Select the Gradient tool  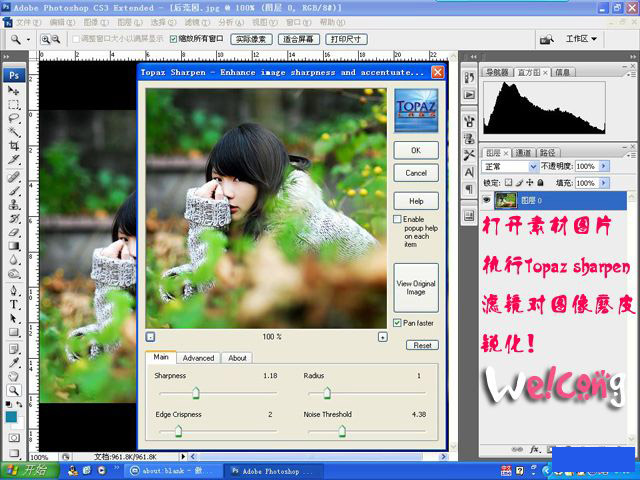coord(13,246)
